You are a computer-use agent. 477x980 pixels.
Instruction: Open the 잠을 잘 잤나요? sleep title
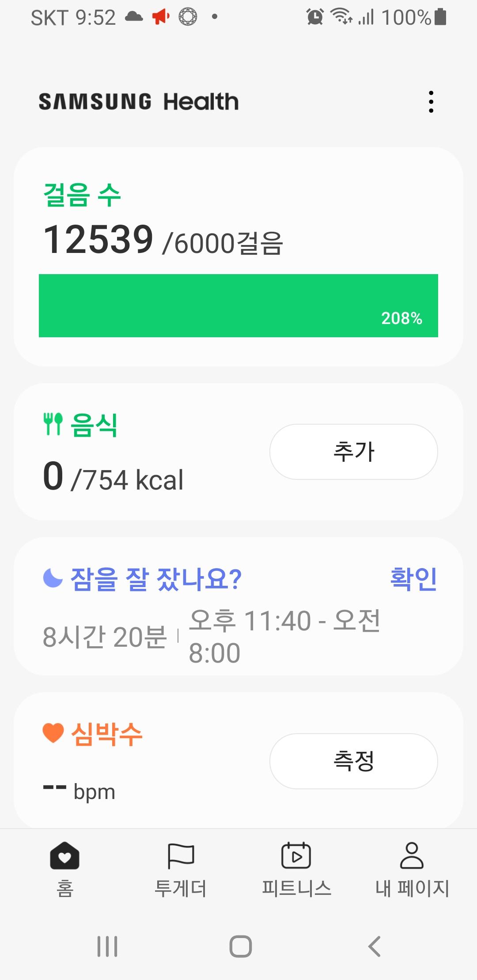[156, 579]
